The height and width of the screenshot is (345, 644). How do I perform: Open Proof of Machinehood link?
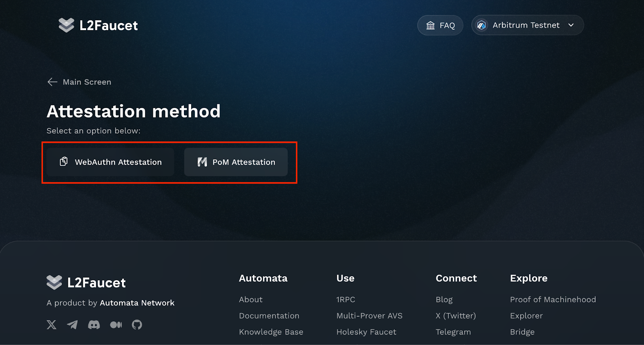[x=553, y=300]
